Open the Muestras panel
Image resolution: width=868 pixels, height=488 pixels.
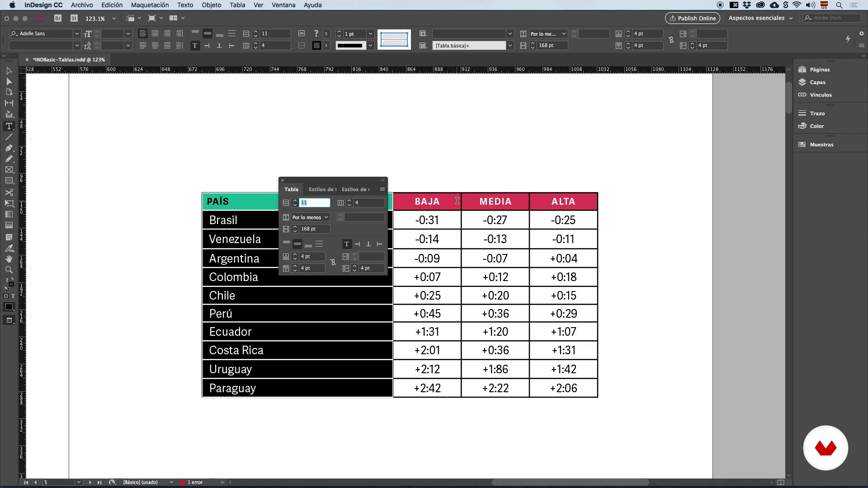pos(821,145)
